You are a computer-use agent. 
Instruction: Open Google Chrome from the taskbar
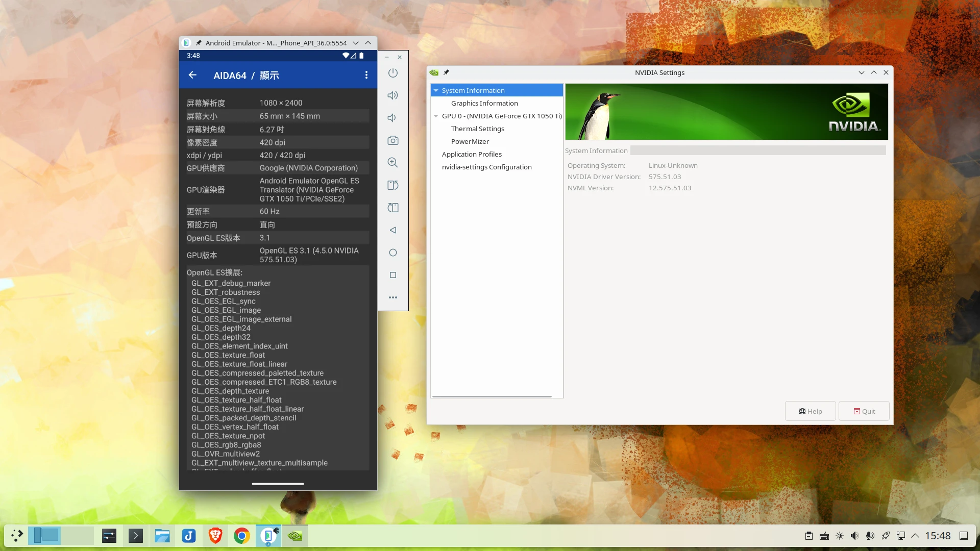pos(241,536)
